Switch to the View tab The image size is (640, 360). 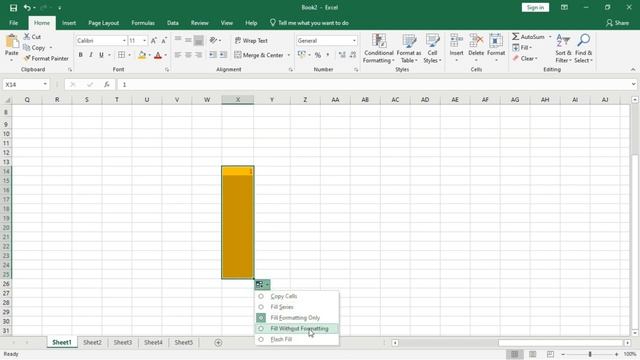(x=227, y=23)
